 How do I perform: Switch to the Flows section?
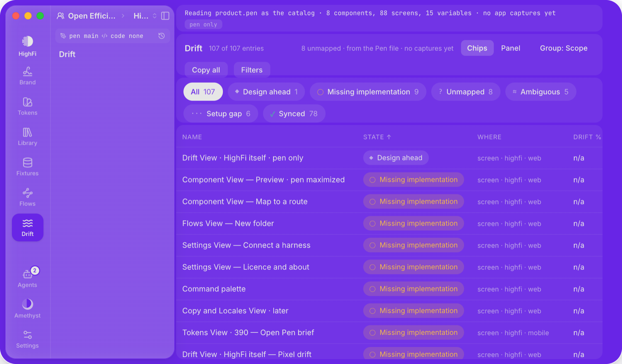27,197
